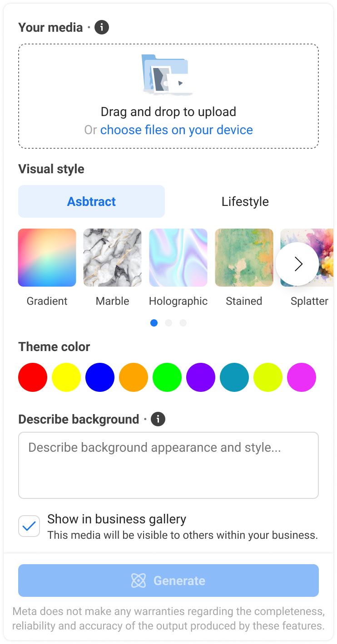
Task: Choose the Holographic background style
Action: click(x=178, y=258)
